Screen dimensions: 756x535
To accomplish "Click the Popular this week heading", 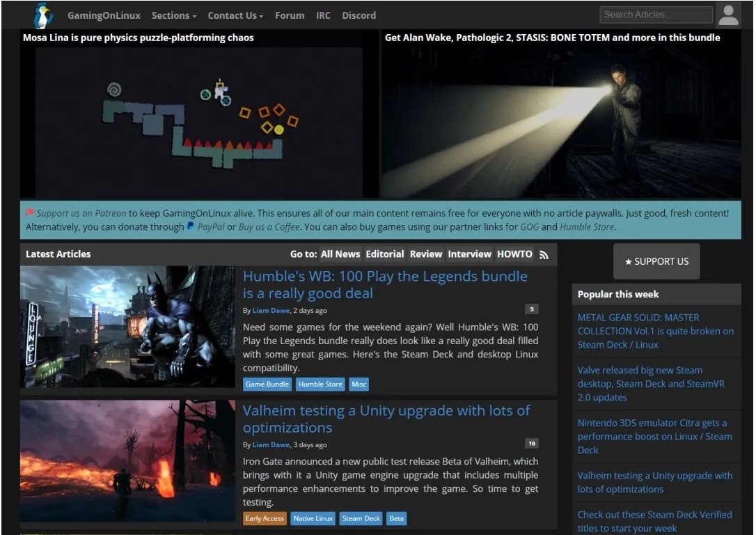I will point(618,294).
